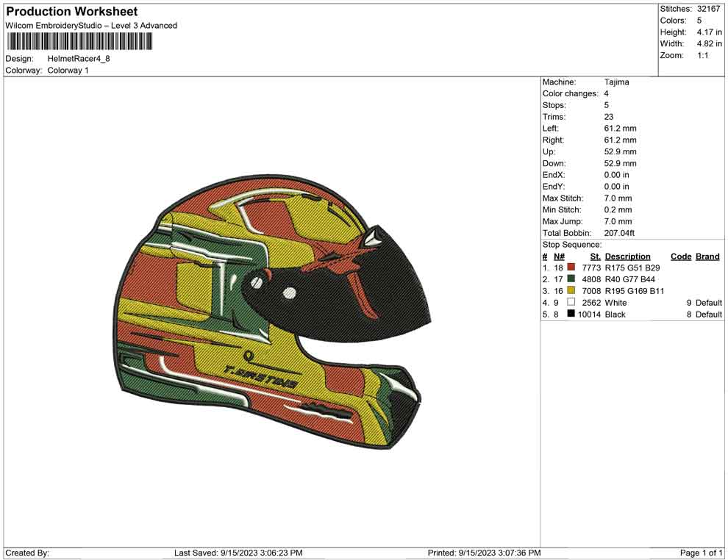Click the helmet embroidery design preview
This screenshot has width=728, height=560.
pos(272,312)
